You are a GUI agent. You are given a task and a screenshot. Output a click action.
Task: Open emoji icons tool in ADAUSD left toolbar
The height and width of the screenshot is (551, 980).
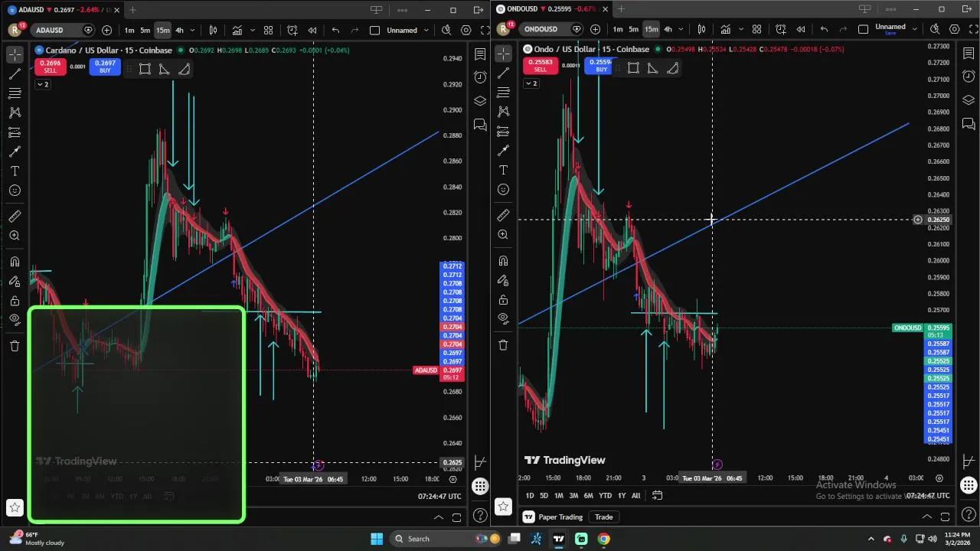(x=15, y=191)
